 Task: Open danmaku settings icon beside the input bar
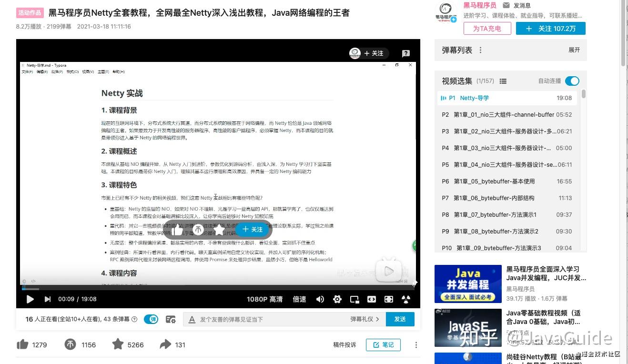click(171, 319)
